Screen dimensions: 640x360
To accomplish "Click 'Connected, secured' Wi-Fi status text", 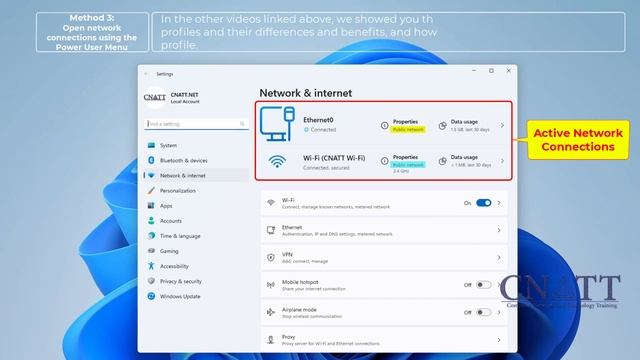I will click(326, 168).
